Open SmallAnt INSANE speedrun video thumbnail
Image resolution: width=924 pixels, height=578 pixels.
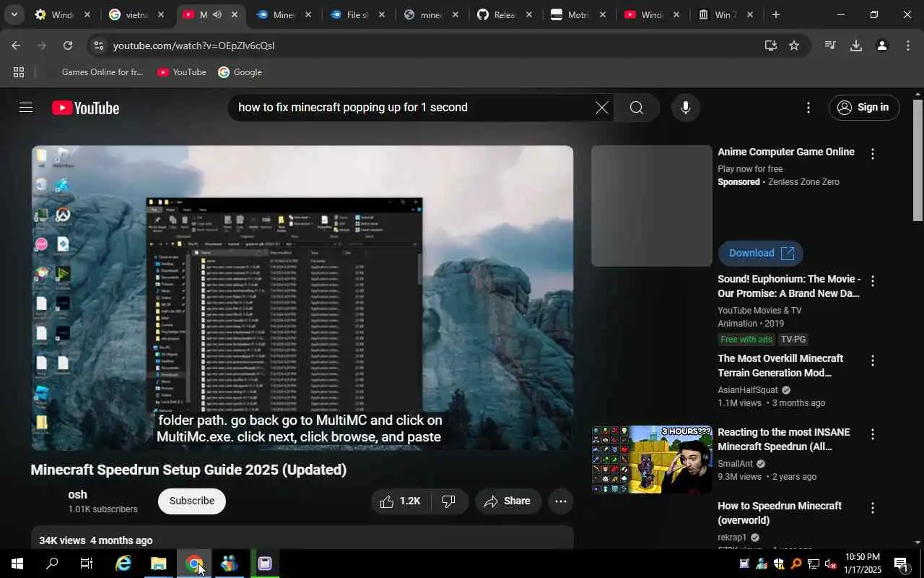coord(652,460)
